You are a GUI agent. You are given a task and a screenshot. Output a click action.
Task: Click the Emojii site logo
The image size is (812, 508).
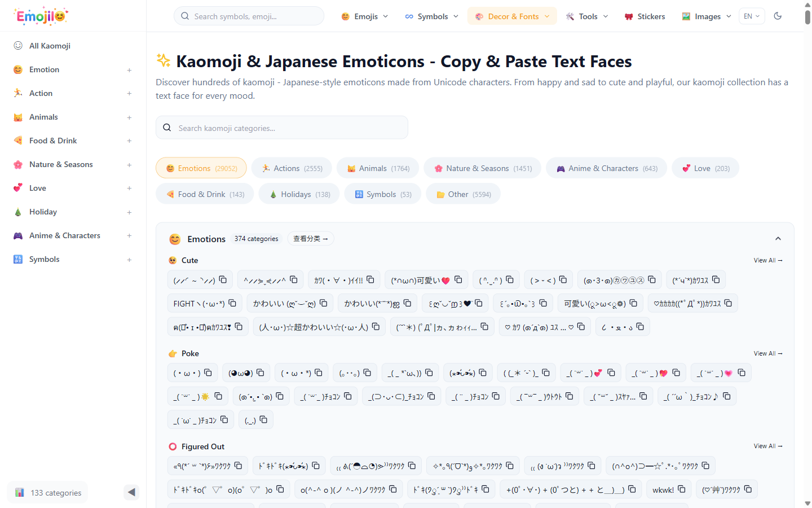41,16
